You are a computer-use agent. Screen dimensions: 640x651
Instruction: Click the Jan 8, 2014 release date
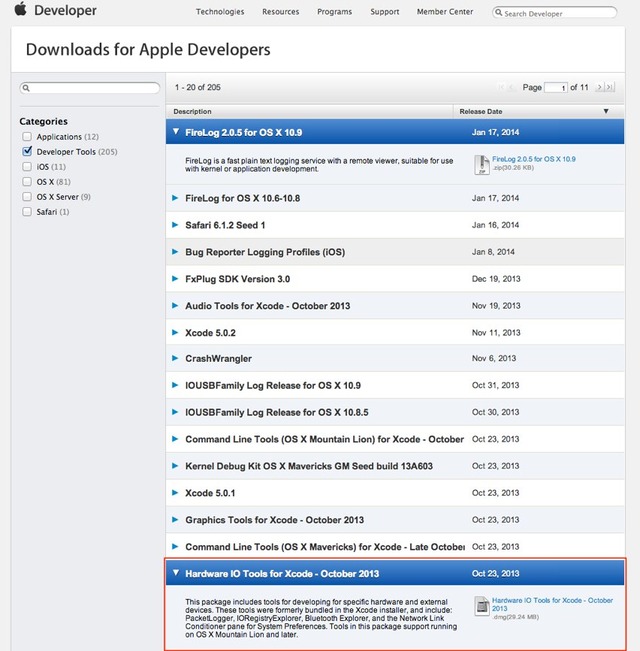click(x=493, y=252)
